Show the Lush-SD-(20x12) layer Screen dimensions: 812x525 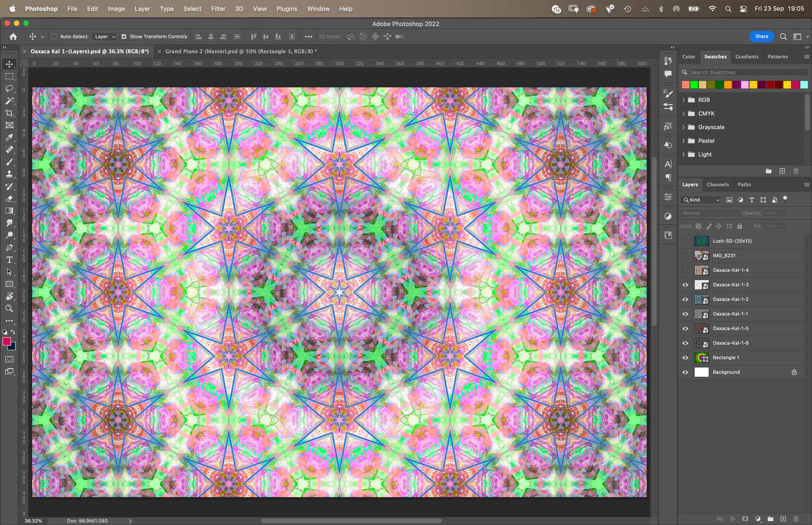685,241
